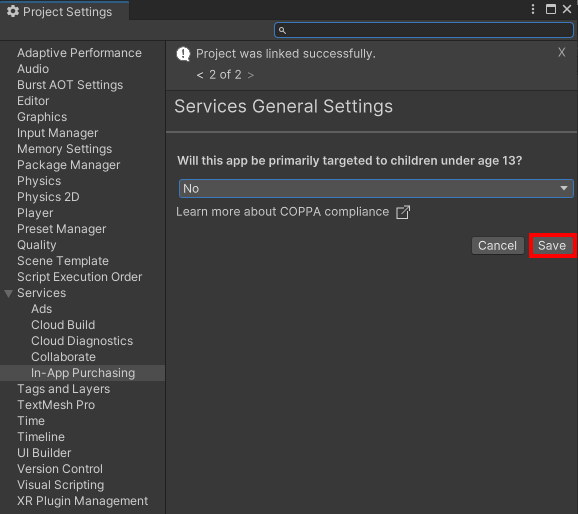The image size is (578, 514).
Task: Click the Services General Settings heading
Action: [x=283, y=107]
